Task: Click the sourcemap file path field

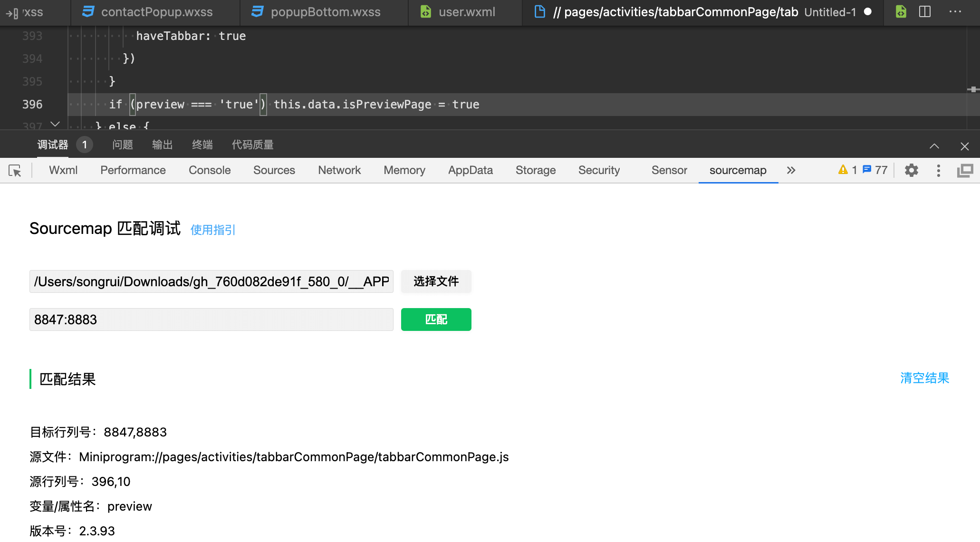Action: [211, 281]
